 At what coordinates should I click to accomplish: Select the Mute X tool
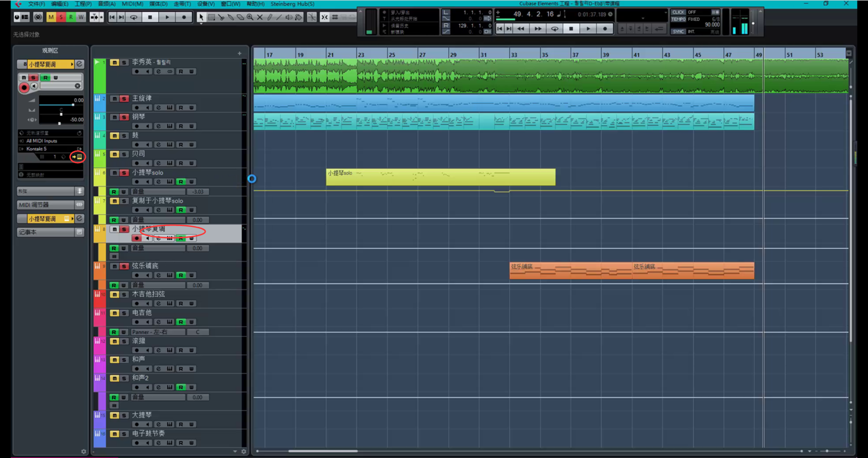pos(260,17)
